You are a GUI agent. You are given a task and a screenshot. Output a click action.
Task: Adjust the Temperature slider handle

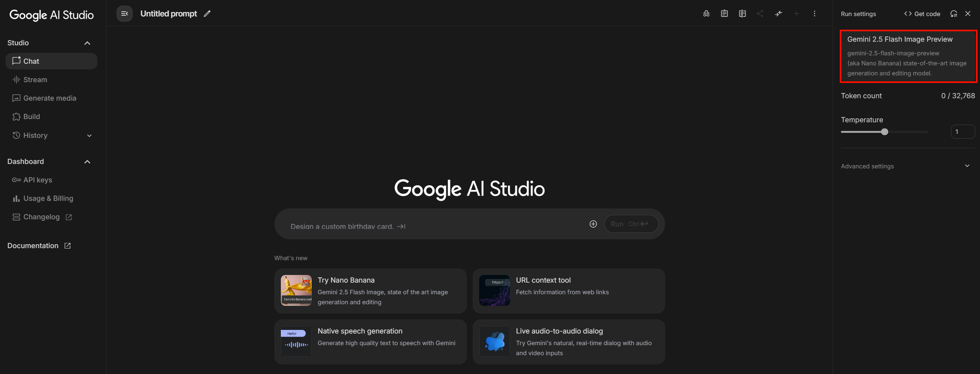pos(885,132)
